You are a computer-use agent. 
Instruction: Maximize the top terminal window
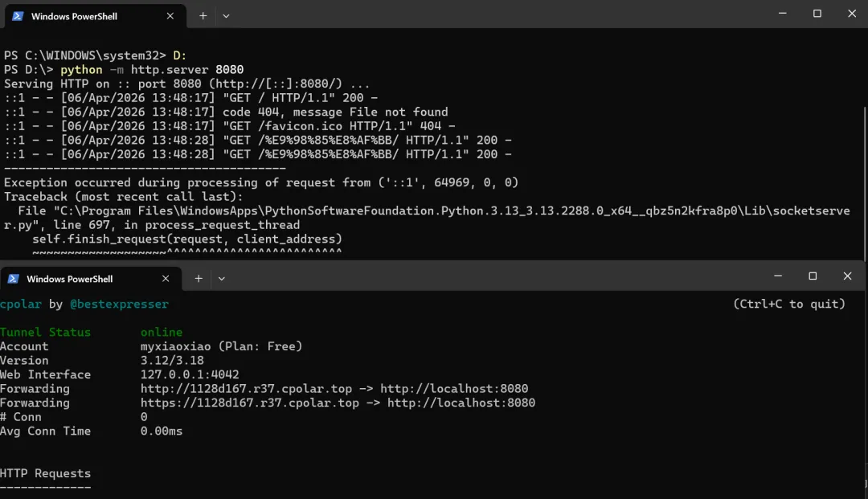[817, 14]
